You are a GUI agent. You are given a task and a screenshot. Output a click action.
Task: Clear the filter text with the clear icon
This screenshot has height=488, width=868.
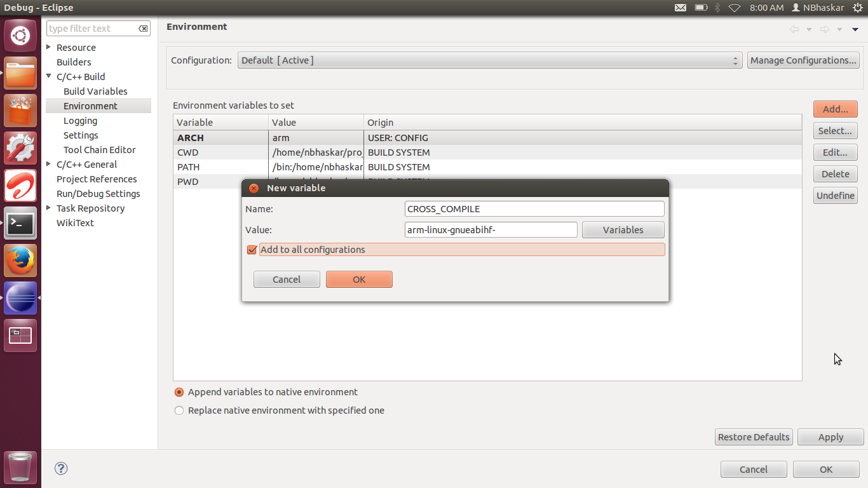pyautogui.click(x=144, y=29)
